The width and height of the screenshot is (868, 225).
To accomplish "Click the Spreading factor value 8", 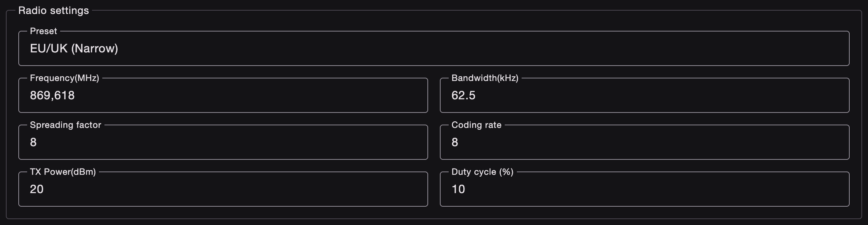I will click(x=33, y=142).
